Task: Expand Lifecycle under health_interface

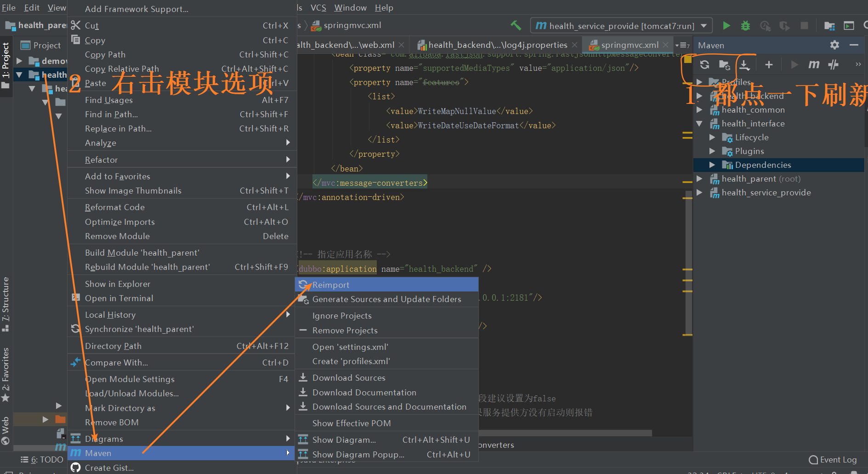Action: click(x=712, y=137)
